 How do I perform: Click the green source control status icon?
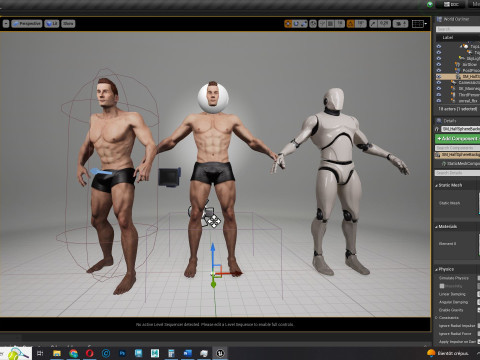click(430, 4)
